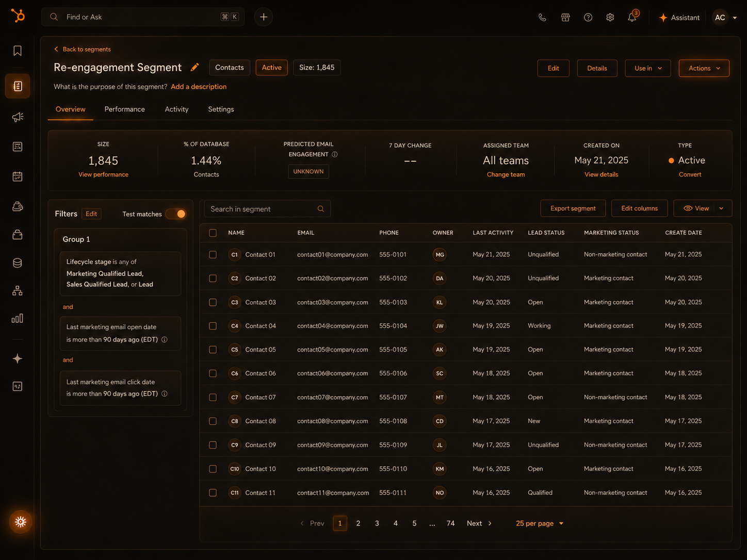The image size is (747, 560).
Task: Switch to the Activity tab
Action: pos(176,109)
